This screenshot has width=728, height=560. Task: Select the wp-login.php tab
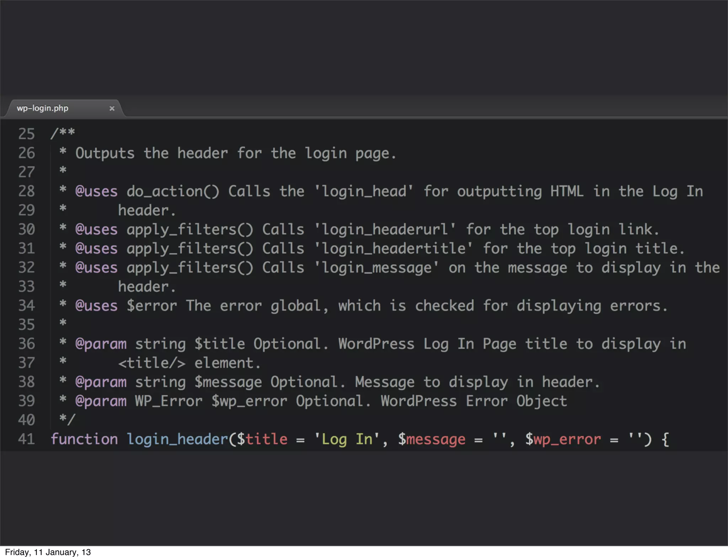(43, 108)
